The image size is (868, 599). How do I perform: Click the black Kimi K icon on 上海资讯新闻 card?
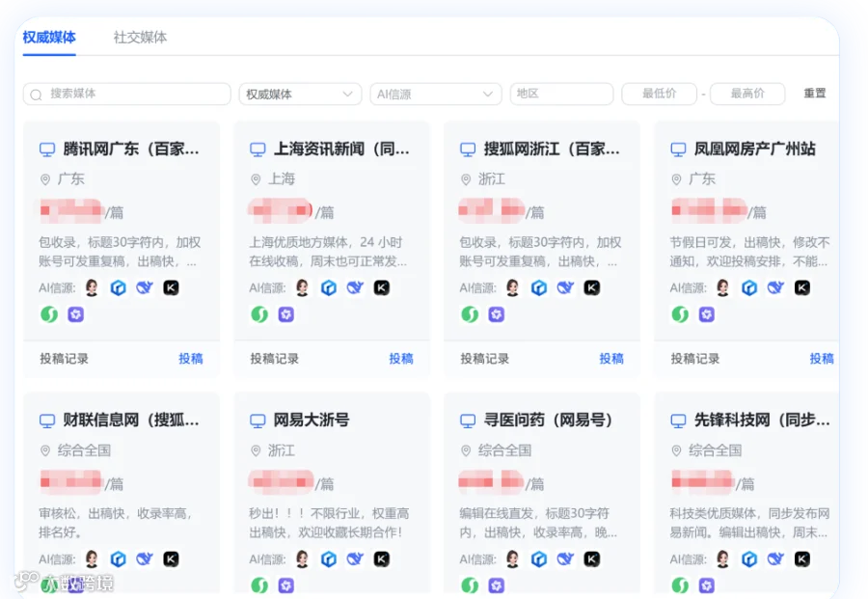click(x=381, y=287)
